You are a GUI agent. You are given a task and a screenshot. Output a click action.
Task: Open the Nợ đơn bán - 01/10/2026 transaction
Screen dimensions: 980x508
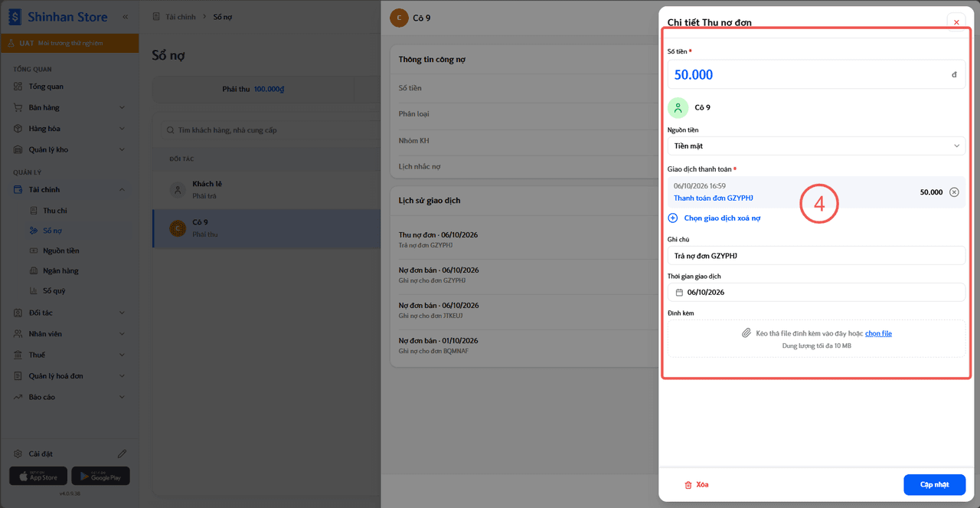(524, 345)
